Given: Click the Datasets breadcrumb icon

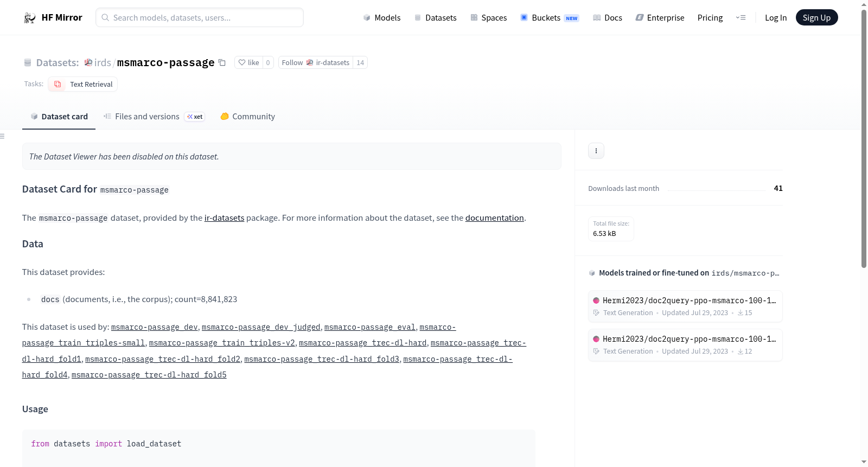Looking at the screenshot, I should point(28,62).
